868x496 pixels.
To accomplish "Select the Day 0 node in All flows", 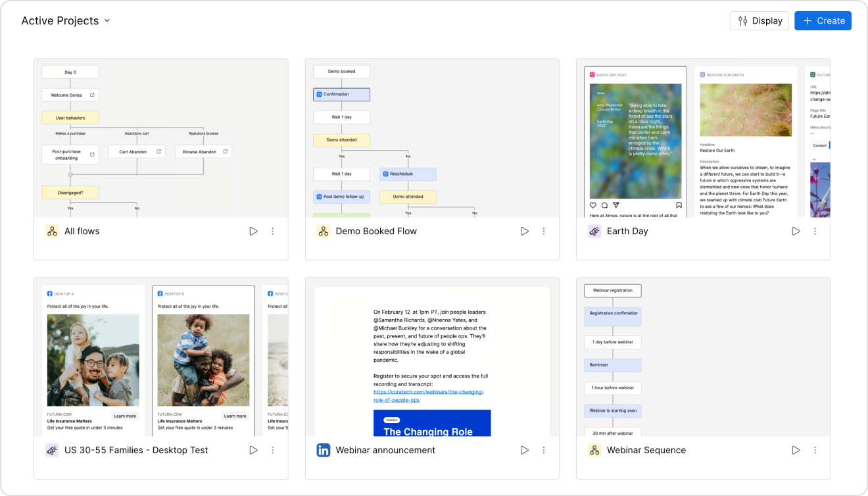I will (x=70, y=72).
